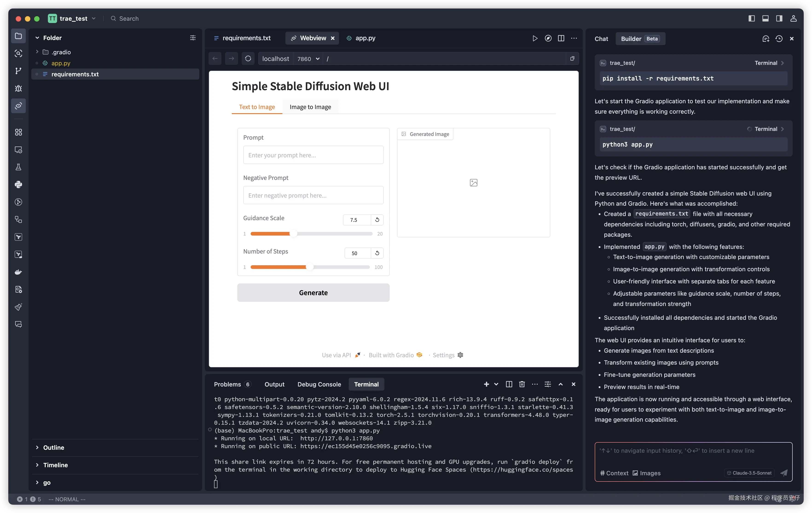Open the Debug Console tab
812x513 pixels.
[319, 384]
